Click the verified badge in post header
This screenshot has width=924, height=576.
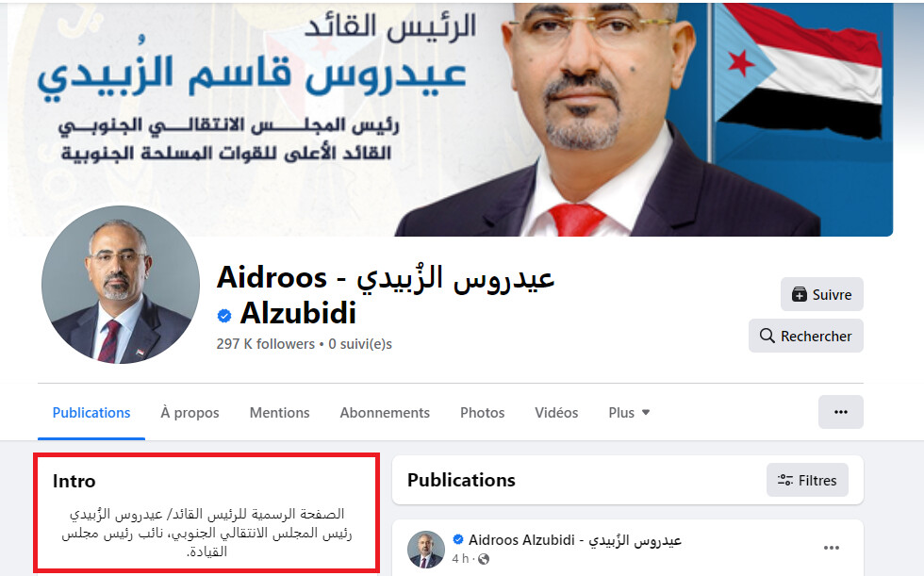point(458,539)
